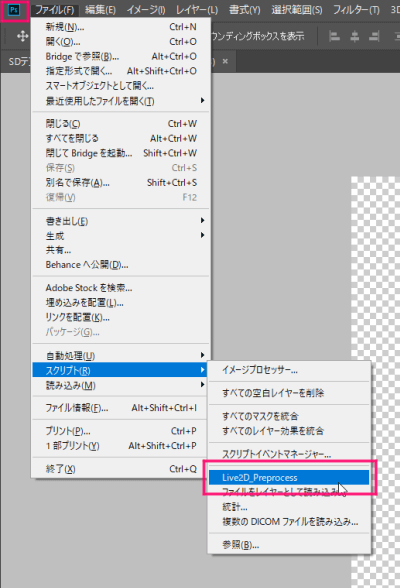
Task: Click the align horizontal centers icon
Action: 355,36
